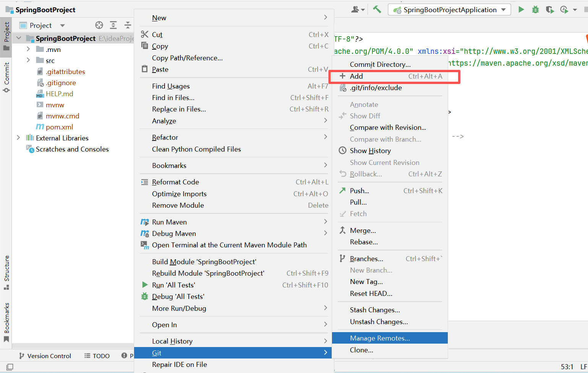Click the Run application green arrow icon
This screenshot has height=373, width=588.
coord(521,10)
